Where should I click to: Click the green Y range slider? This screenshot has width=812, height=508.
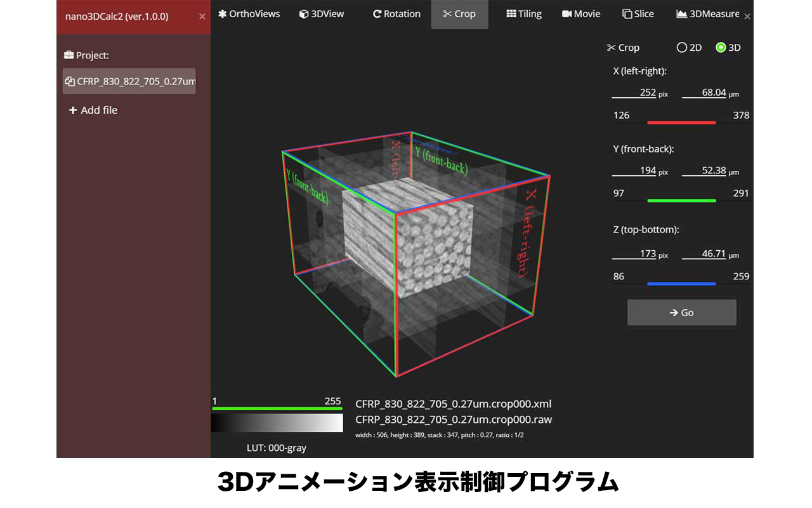click(681, 200)
